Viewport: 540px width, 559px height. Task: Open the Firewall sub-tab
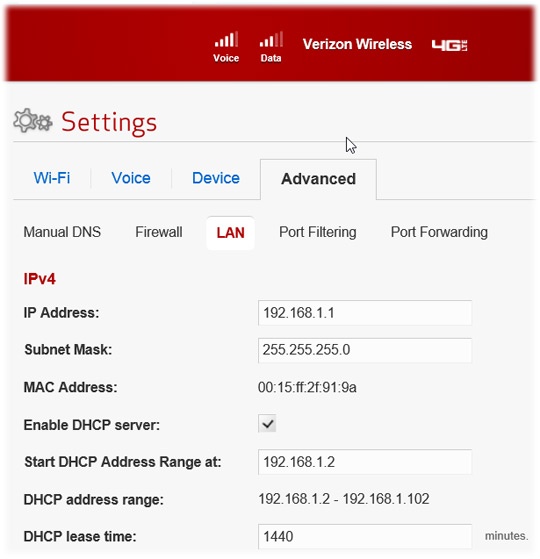click(159, 232)
